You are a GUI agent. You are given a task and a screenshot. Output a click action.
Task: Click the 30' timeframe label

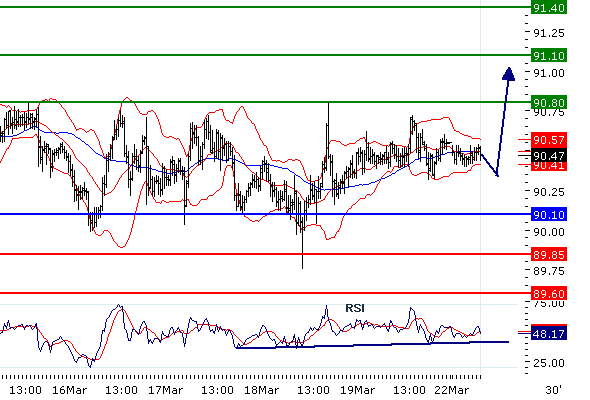[x=554, y=390]
